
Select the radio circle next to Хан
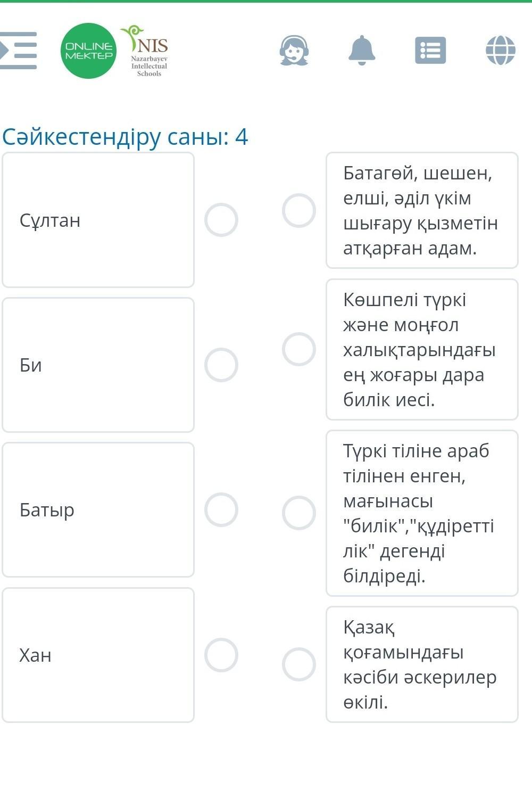221,655
